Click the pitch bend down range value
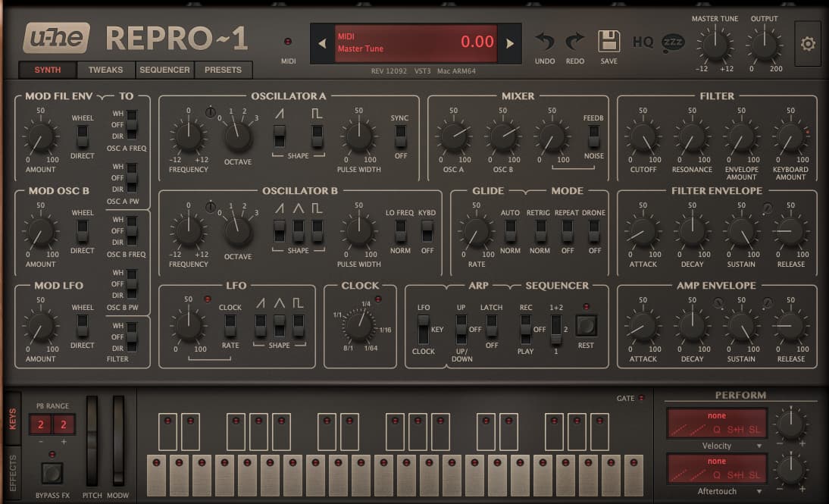The image size is (829, 504). [41, 424]
